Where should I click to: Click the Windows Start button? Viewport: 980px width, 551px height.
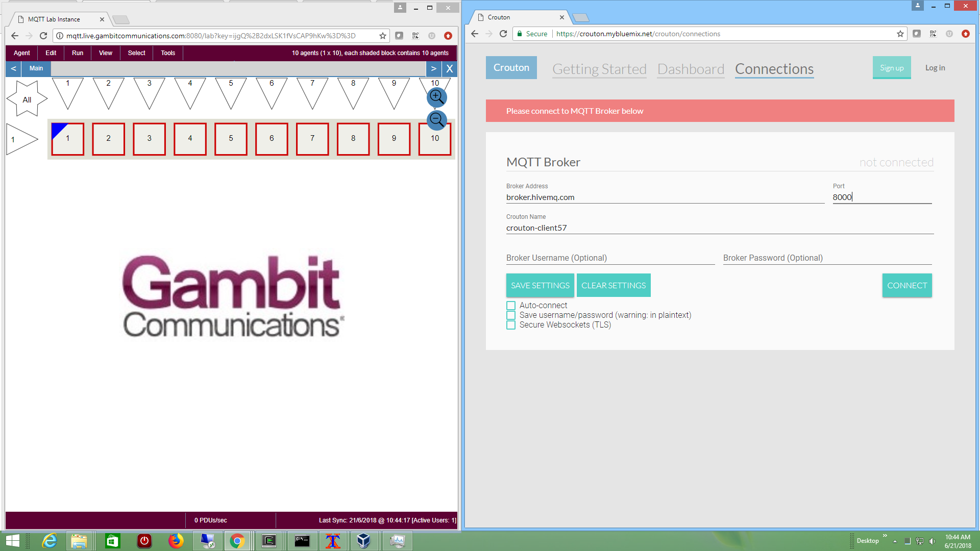coord(12,541)
